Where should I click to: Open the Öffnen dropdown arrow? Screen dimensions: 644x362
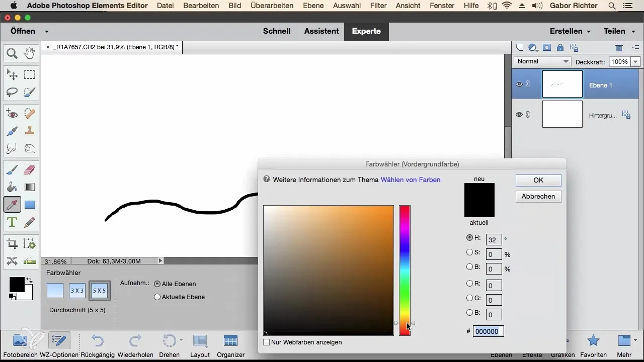[x=47, y=31]
